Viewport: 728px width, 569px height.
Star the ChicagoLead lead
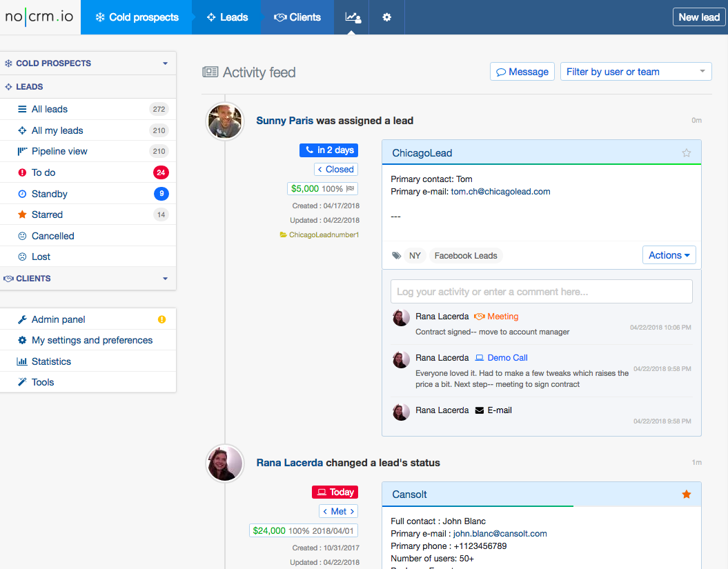[x=686, y=152]
